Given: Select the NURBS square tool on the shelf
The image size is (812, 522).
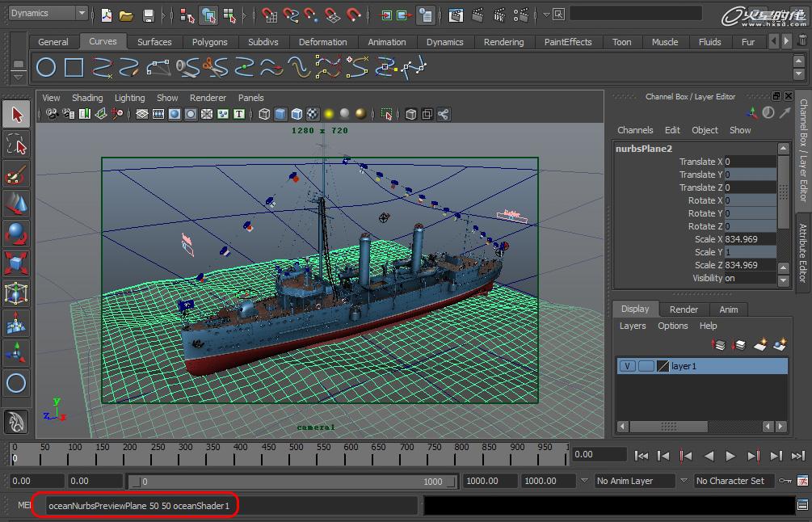Looking at the screenshot, I should pos(74,68).
